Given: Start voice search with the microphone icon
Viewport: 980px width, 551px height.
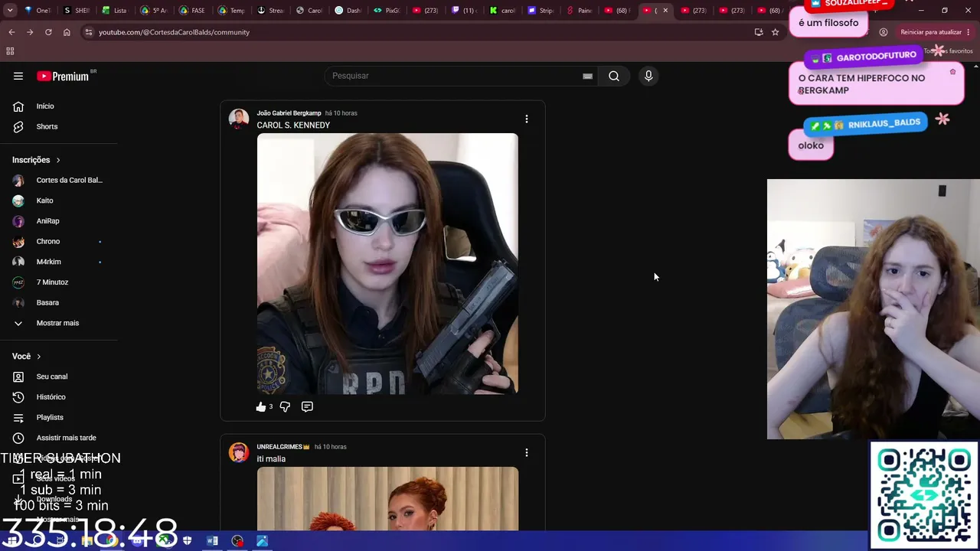Looking at the screenshot, I should (648, 76).
